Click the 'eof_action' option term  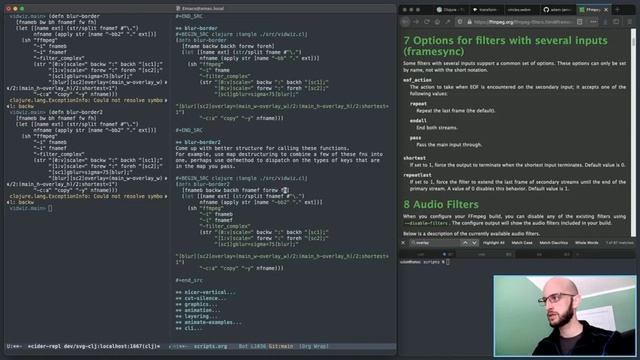click(x=417, y=80)
